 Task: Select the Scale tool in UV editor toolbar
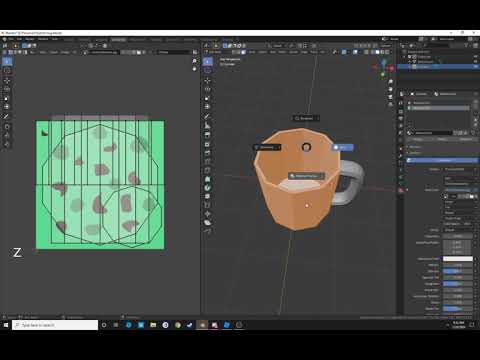pyautogui.click(x=7, y=98)
